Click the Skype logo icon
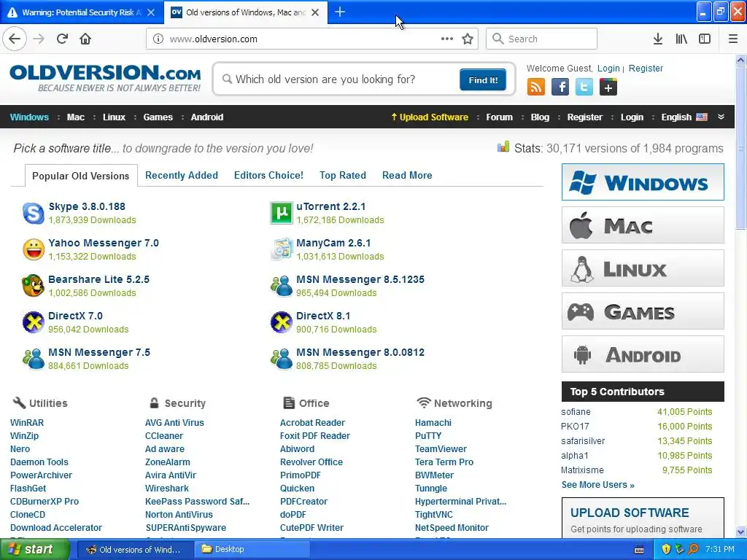The height and width of the screenshot is (560, 747). (34, 213)
